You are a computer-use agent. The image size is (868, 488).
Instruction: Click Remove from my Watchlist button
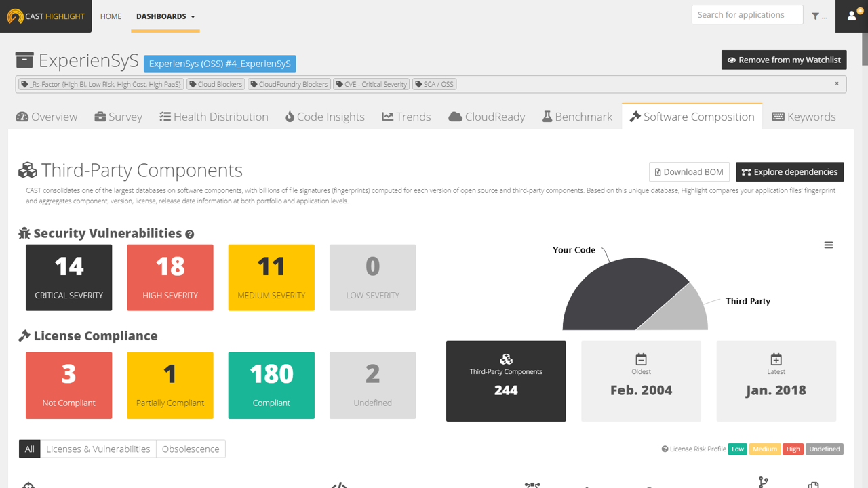click(x=784, y=60)
